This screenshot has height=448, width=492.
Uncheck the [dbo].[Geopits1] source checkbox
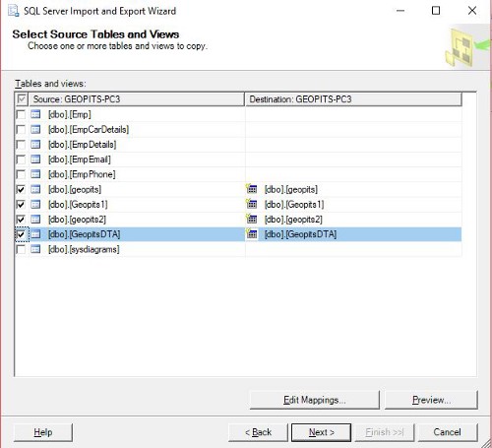[21, 205]
